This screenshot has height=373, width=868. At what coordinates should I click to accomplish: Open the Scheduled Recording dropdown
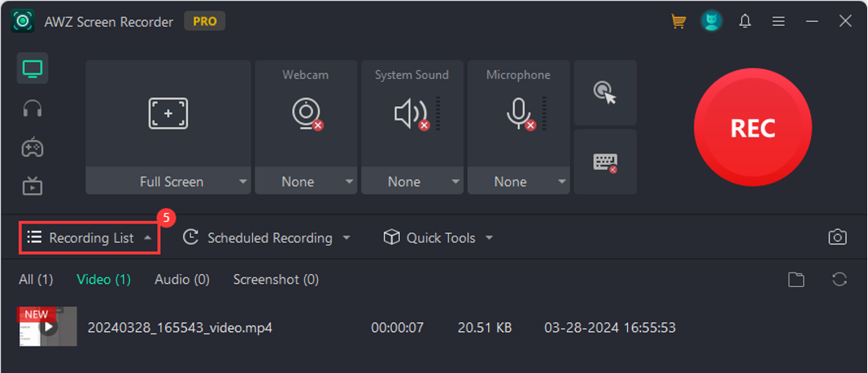tap(267, 238)
